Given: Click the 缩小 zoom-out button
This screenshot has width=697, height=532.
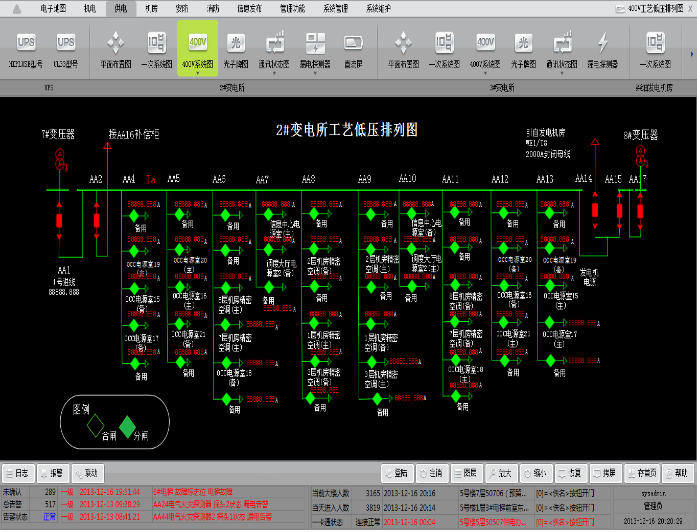Looking at the screenshot, I should [536, 474].
